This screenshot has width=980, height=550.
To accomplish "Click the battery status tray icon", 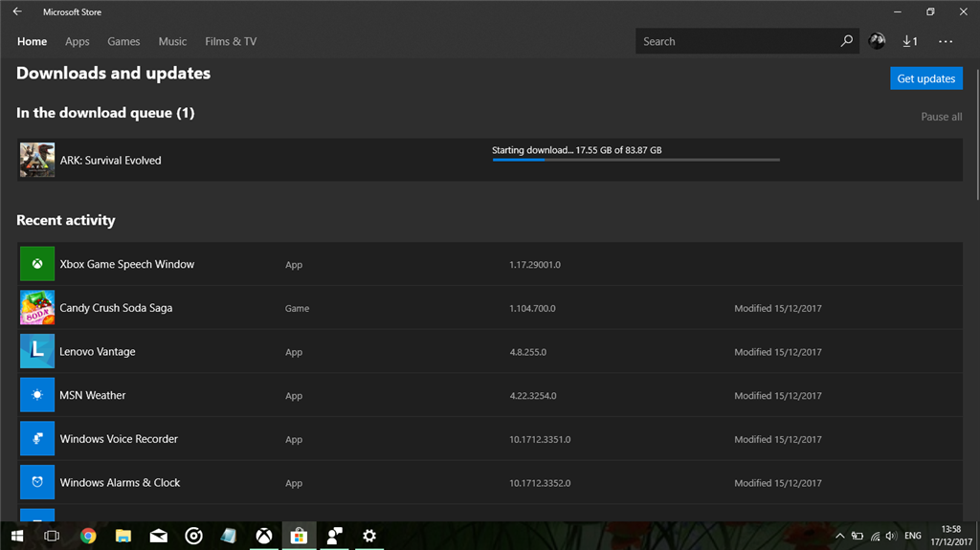I will [x=857, y=537].
